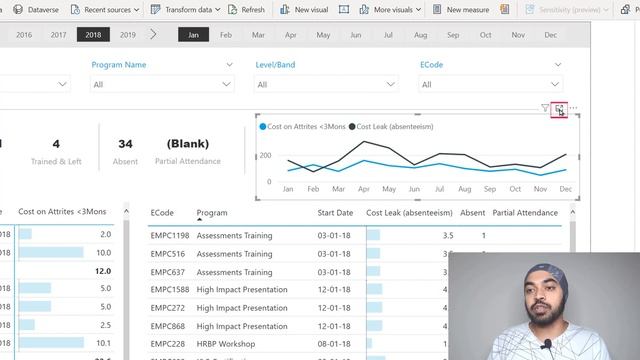Select the EMPC1198 row cell

(170, 236)
